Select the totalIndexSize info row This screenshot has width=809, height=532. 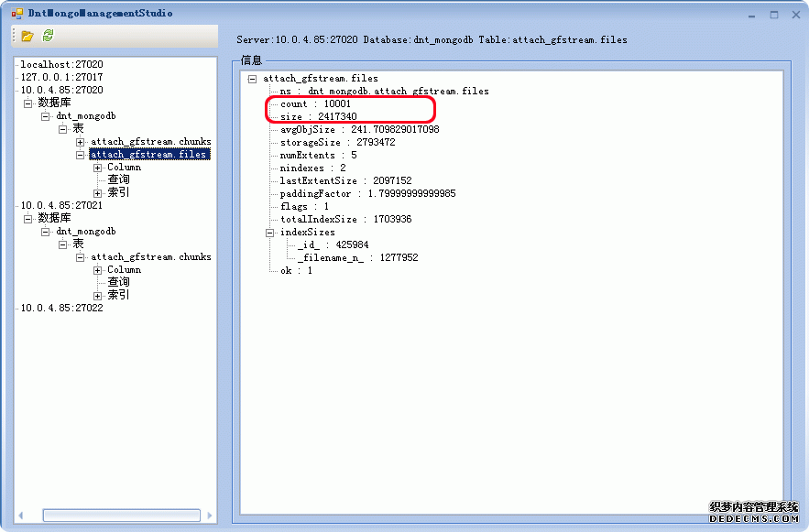pos(345,220)
